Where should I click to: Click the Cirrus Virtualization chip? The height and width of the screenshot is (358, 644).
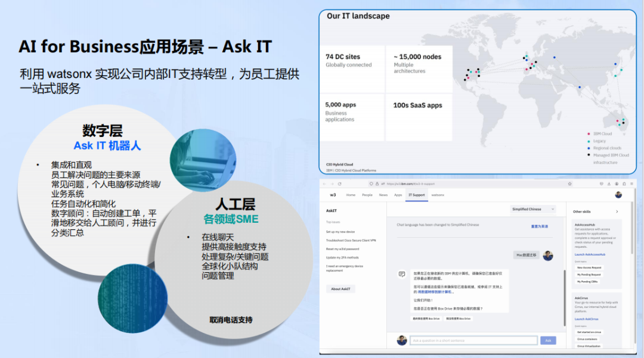pos(589,346)
